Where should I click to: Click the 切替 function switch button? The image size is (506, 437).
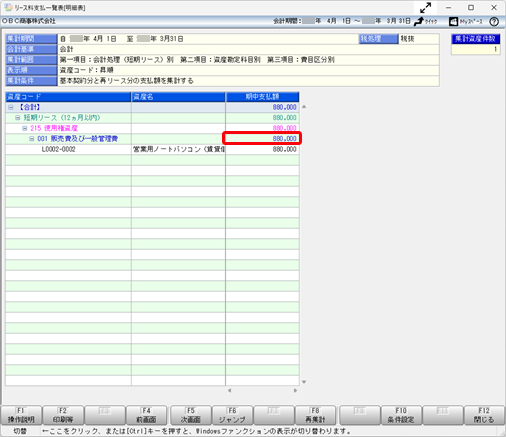coord(20,431)
